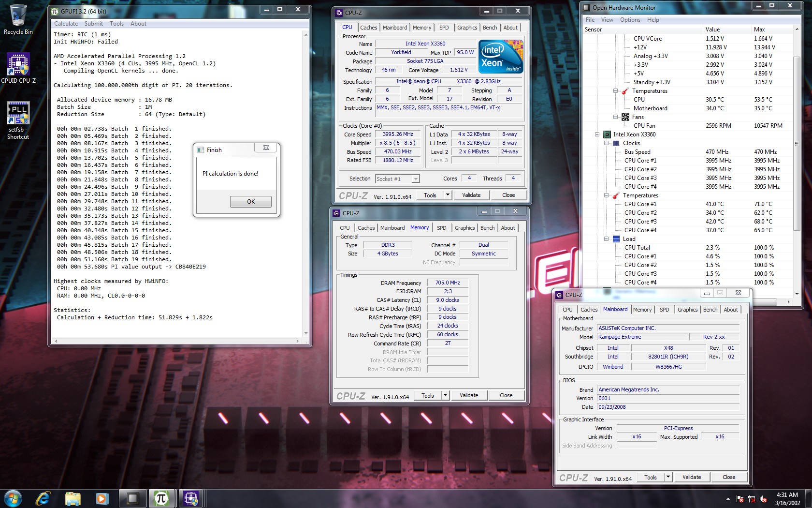
Task: Switch to the Graphics tab in the top CPU-Z window
Action: 467,28
